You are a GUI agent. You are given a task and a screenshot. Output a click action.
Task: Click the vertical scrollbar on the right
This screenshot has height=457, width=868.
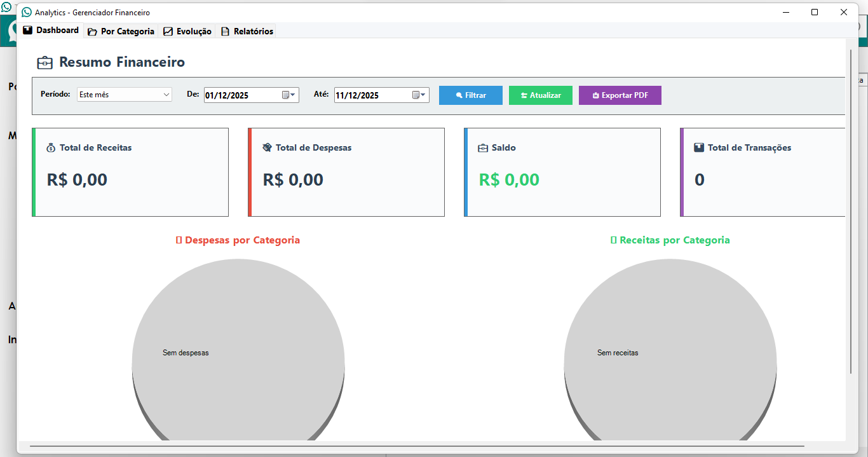850,210
